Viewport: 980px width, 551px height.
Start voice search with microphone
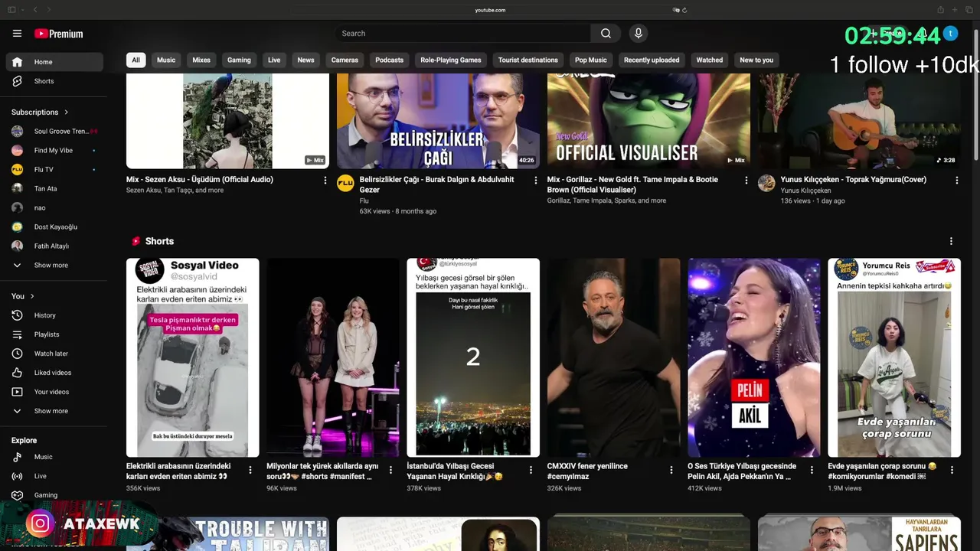[639, 33]
